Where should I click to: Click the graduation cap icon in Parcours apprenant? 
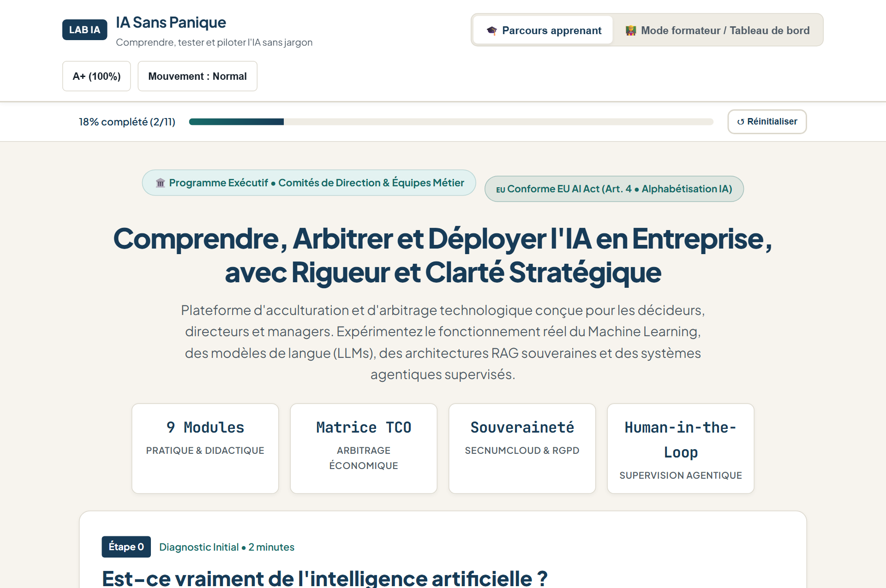point(492,30)
